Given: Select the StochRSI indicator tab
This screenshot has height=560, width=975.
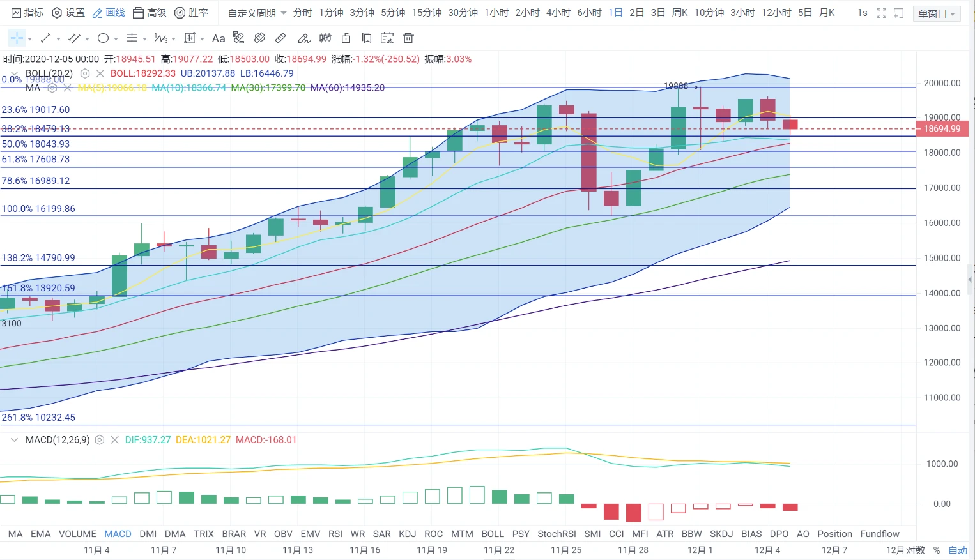Looking at the screenshot, I should [x=557, y=534].
